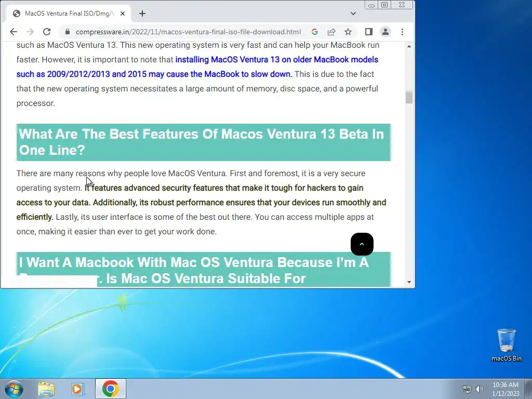This screenshot has height=399, width=532.
Task: Click the Show desktop strip in the taskbar
Action: 528,389
